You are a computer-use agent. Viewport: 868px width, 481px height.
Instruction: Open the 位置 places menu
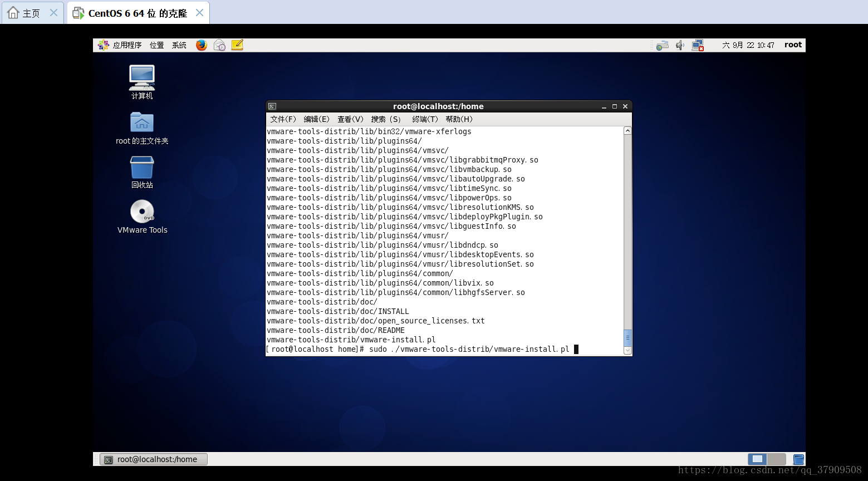157,45
